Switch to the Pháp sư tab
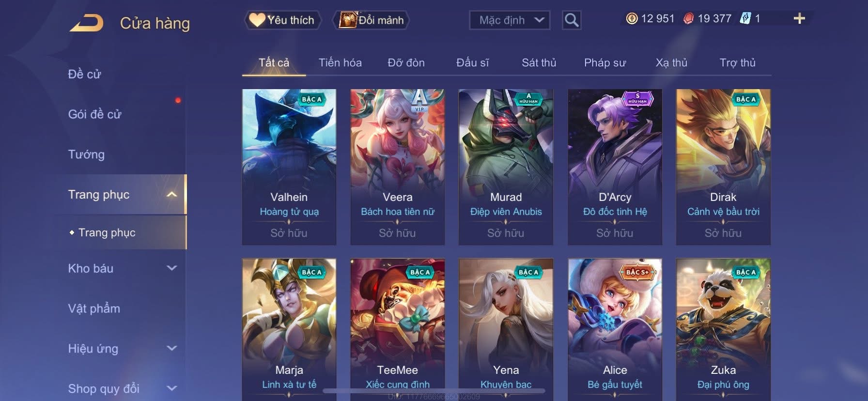The width and height of the screenshot is (868, 401). tap(605, 63)
